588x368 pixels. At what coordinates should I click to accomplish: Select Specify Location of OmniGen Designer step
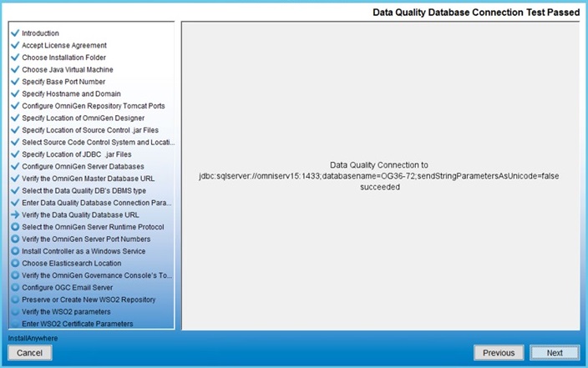pos(83,118)
